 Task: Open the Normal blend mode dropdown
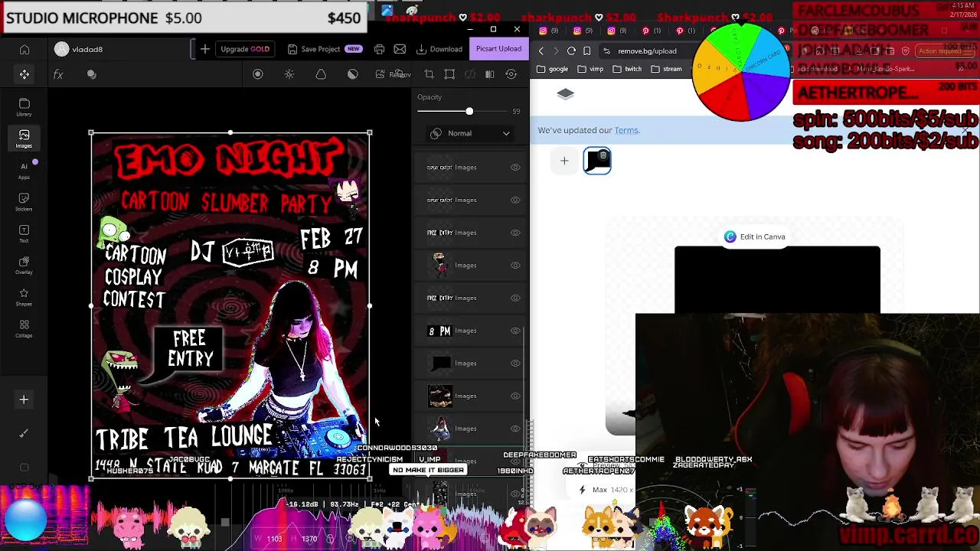pyautogui.click(x=470, y=133)
